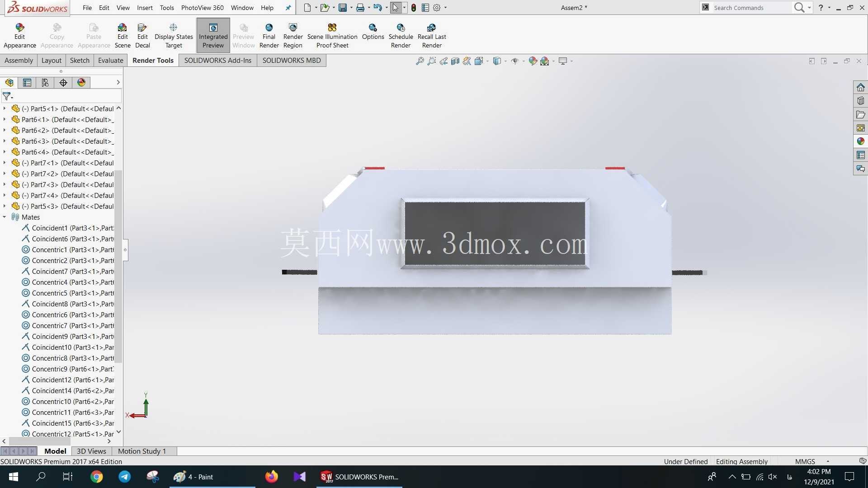Select Concentric1 mate in tree
868x488 pixels.
coord(68,249)
